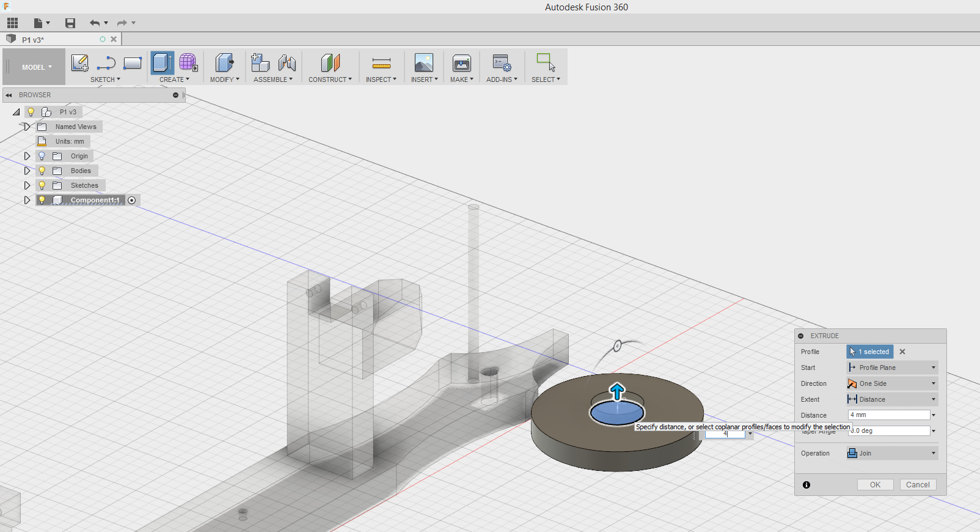980x532 pixels.
Task: Activate the Extrude tool icon
Action: click(x=163, y=63)
